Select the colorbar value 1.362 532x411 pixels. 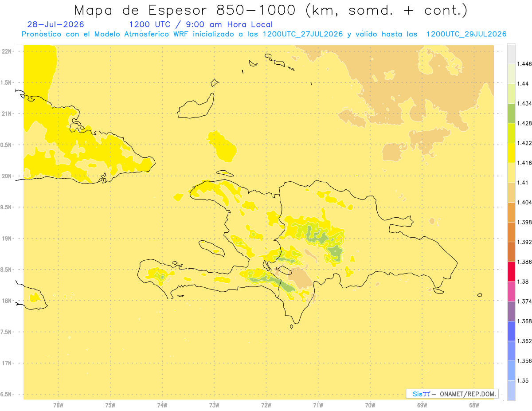tap(524, 341)
